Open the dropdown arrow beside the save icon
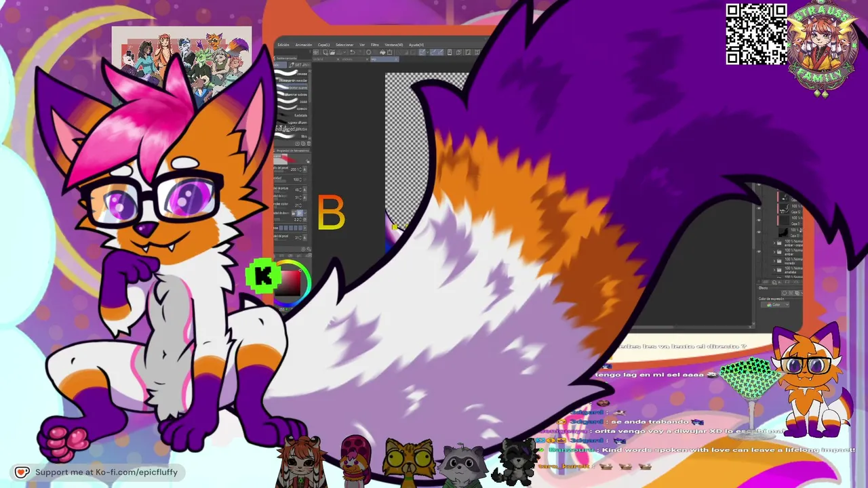Screen dimensions: 868x488 click(x=345, y=52)
